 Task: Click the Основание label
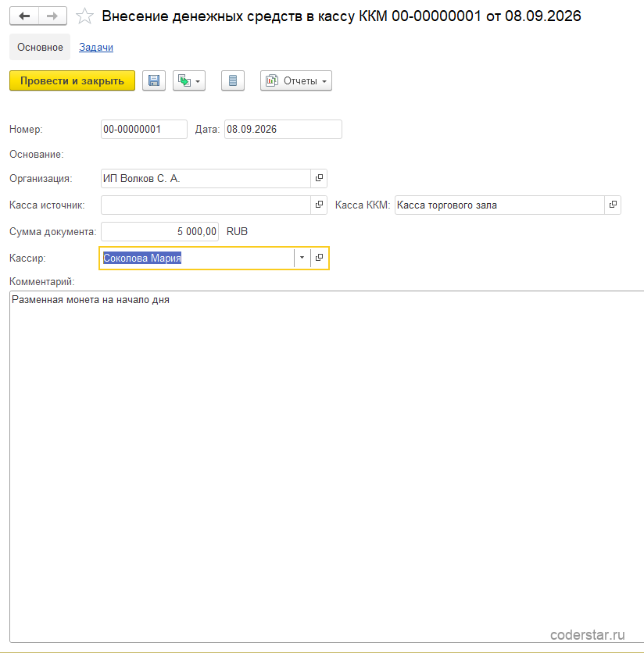point(37,155)
